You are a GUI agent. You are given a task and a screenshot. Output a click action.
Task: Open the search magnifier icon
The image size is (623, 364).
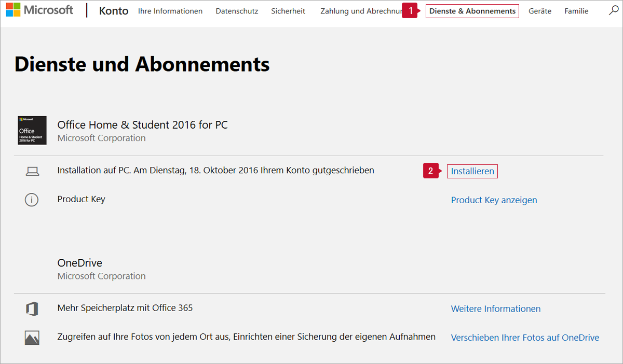point(613,10)
